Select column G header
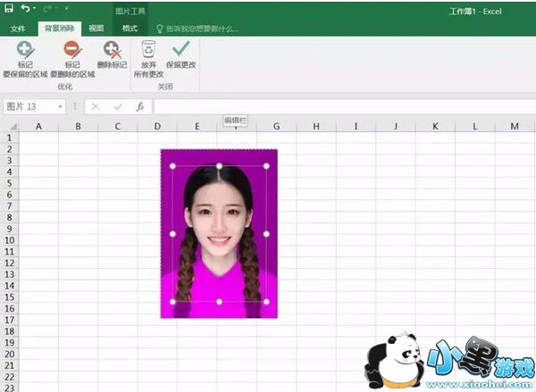This screenshot has width=536, height=392. pos(277,127)
